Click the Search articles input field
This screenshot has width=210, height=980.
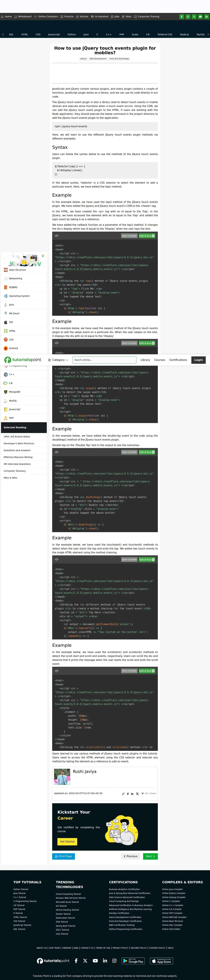(104, 360)
